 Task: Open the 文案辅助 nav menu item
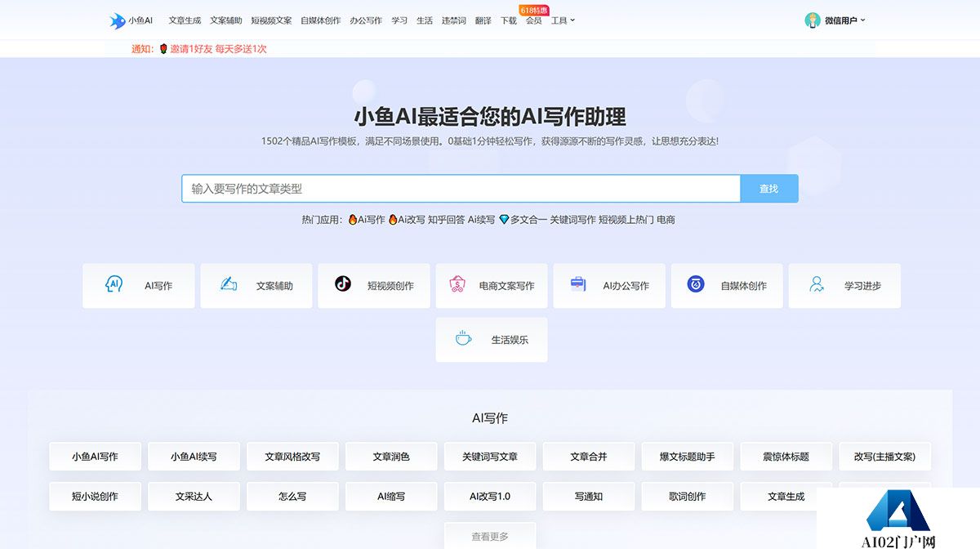pyautogui.click(x=226, y=20)
